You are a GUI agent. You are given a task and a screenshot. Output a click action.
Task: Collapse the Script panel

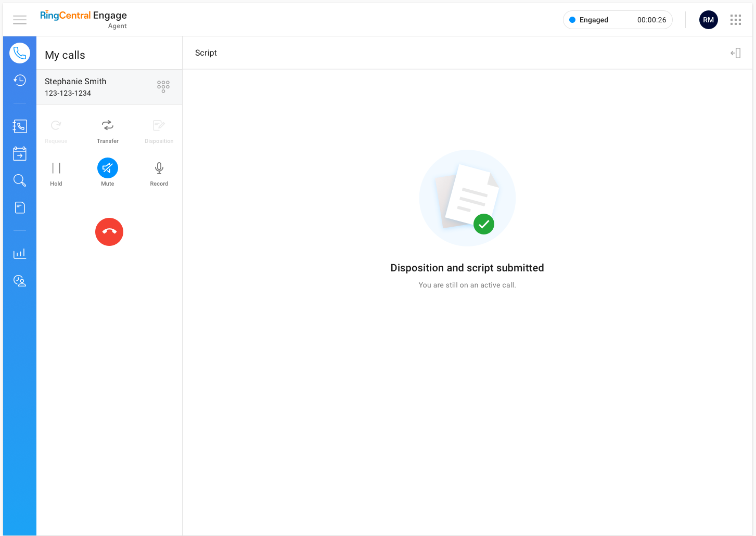tap(736, 53)
